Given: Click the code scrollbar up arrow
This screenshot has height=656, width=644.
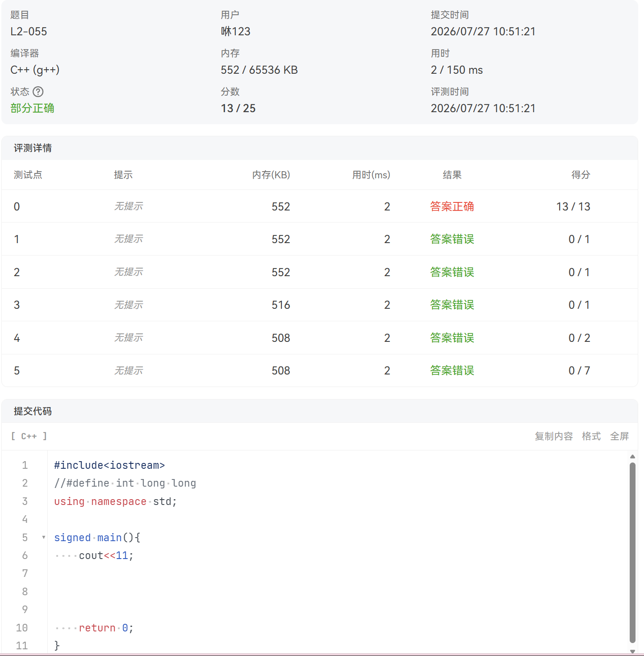Looking at the screenshot, I should pos(632,456).
